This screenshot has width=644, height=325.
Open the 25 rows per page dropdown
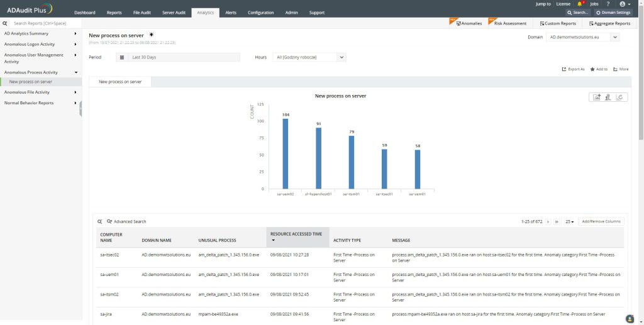pyautogui.click(x=569, y=221)
